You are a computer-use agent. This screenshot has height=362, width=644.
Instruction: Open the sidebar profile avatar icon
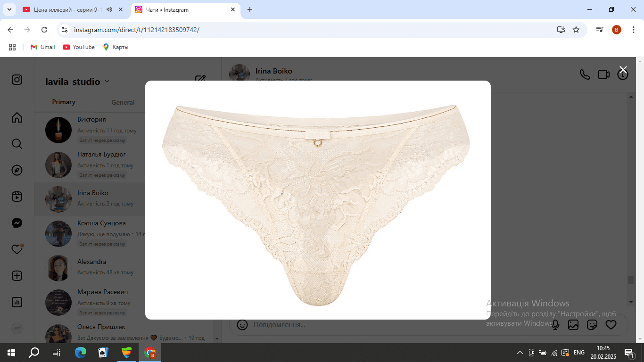click(17, 329)
